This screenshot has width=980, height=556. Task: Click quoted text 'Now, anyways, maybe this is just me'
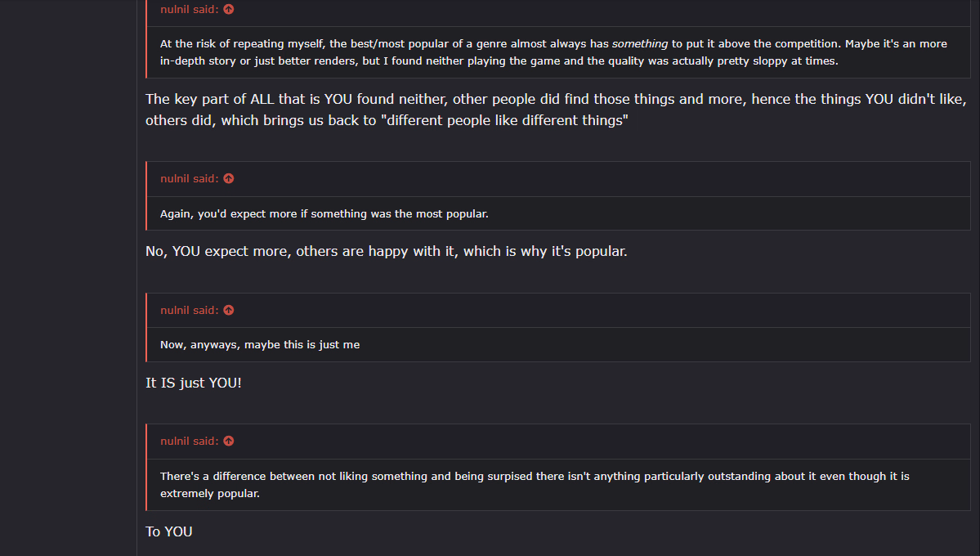(x=260, y=344)
